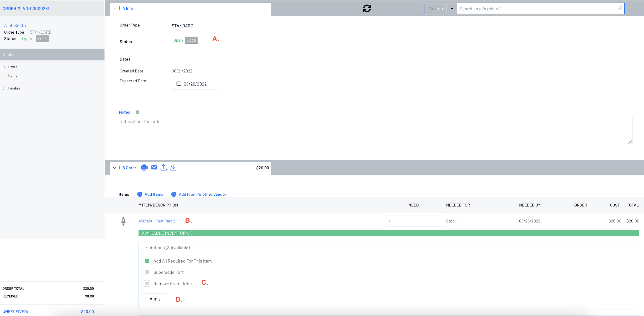Click the TOTAL column header
The width and height of the screenshot is (644, 316).
633,205
